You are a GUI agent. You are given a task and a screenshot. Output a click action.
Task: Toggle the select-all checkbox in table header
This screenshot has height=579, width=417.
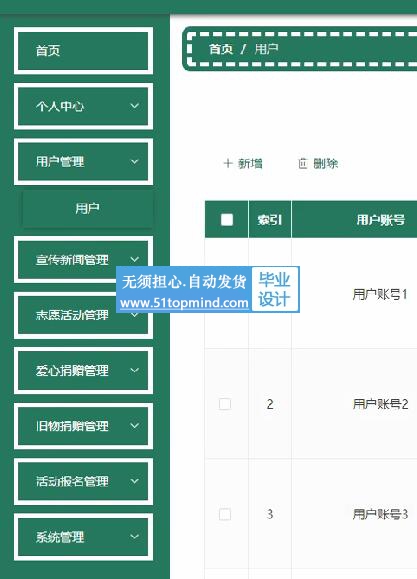[x=226, y=220]
